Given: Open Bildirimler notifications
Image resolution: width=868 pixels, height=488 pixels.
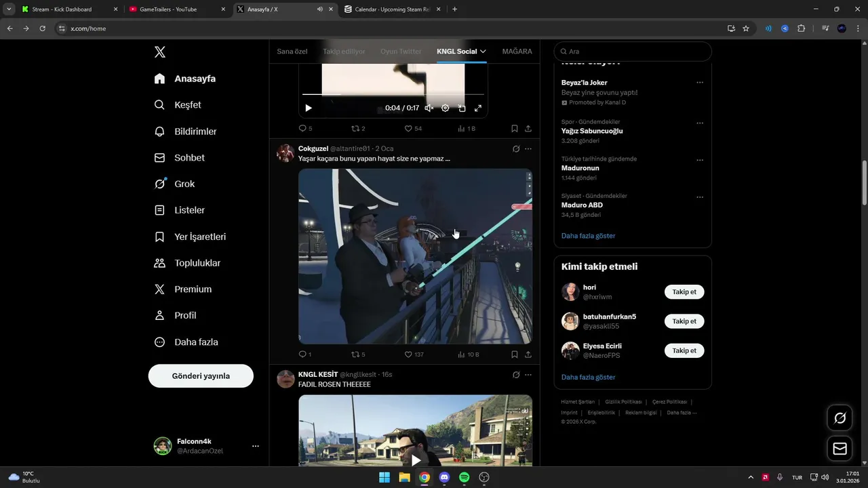Looking at the screenshot, I should click(185, 131).
